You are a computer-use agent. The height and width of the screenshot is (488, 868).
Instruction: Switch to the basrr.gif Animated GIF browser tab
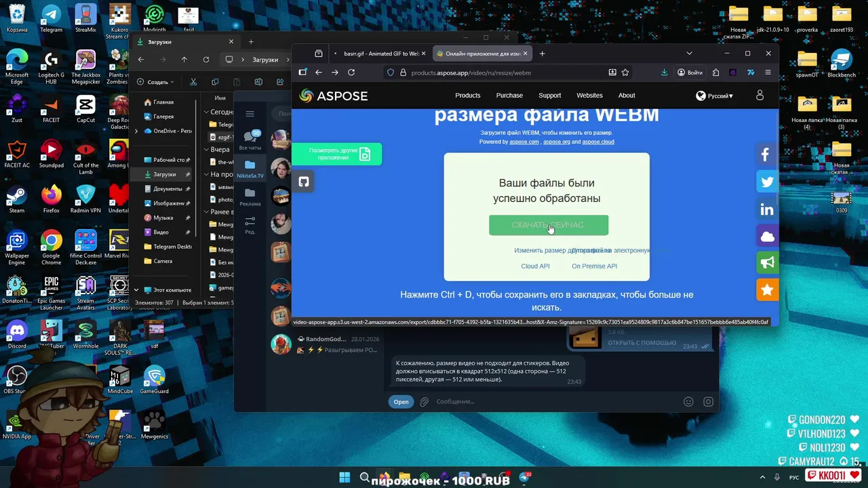pyautogui.click(x=380, y=54)
